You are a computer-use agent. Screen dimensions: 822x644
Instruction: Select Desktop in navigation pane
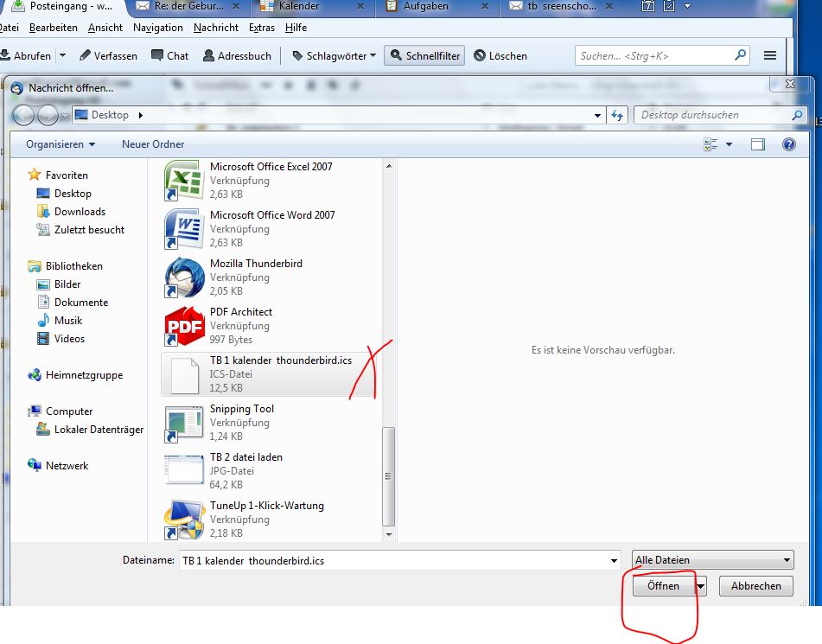(x=64, y=194)
